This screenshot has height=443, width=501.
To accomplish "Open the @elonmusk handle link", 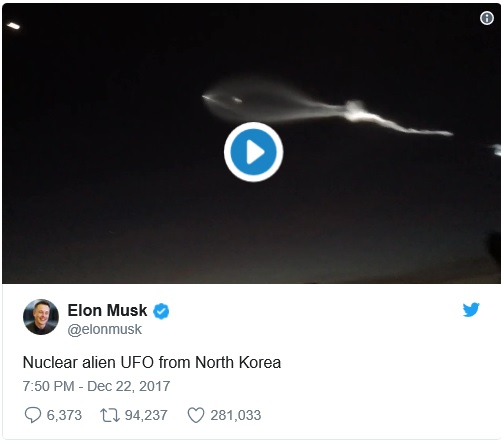I will (x=105, y=329).
